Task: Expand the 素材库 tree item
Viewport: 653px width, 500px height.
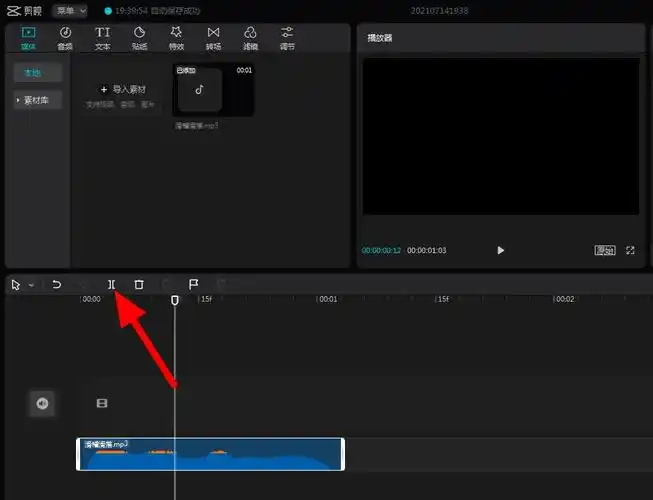Action: (38, 100)
